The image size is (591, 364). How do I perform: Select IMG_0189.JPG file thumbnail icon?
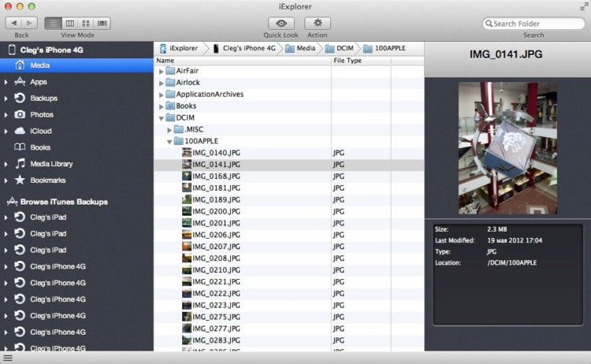coord(187,199)
